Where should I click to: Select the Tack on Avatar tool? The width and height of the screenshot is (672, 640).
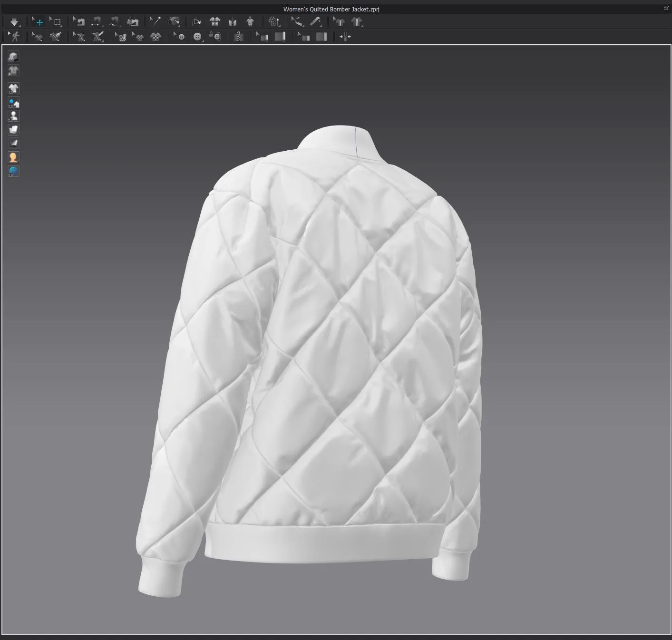(x=174, y=22)
